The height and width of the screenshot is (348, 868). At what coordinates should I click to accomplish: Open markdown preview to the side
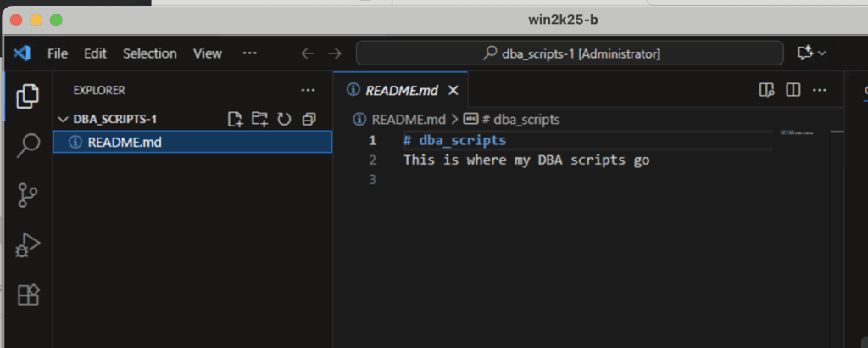coord(767,90)
